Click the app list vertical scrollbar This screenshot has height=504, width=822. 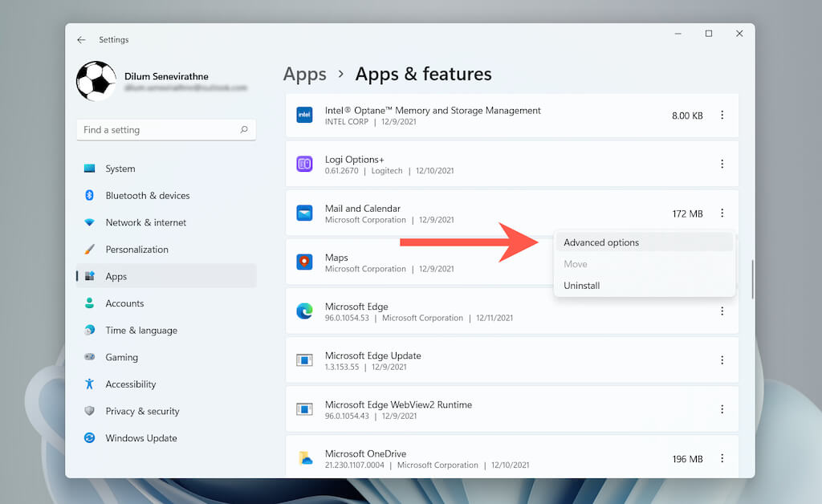point(752,279)
